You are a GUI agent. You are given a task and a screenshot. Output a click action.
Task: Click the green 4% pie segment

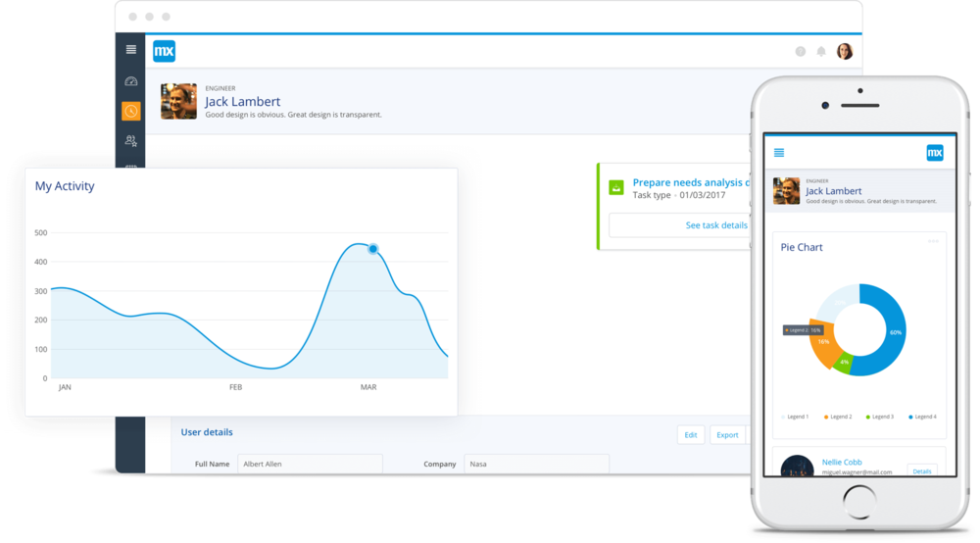click(844, 364)
